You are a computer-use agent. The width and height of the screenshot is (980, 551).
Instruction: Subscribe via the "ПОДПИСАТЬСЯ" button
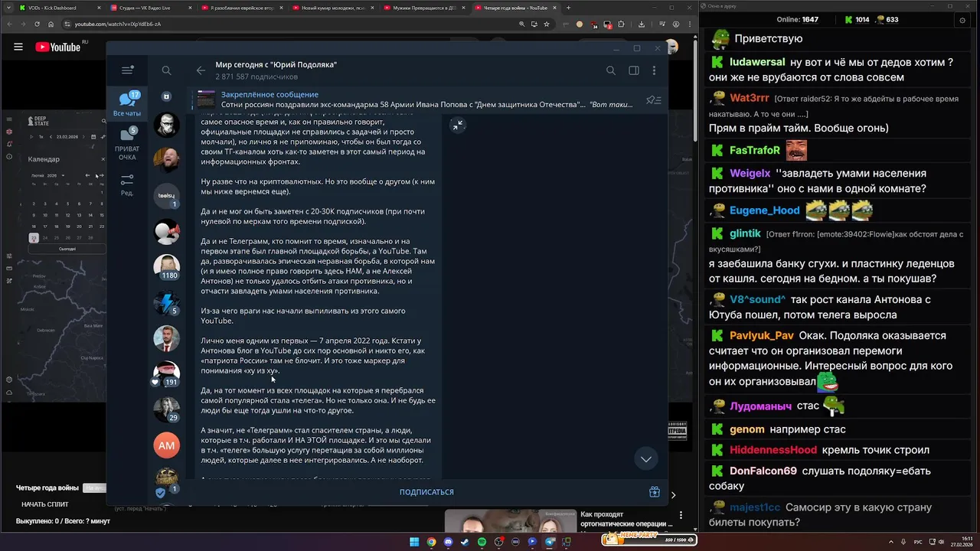coord(426,492)
